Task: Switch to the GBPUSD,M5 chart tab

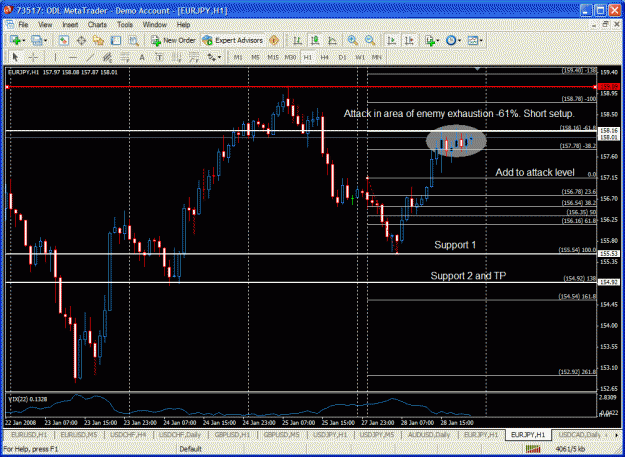Action: [x=281, y=434]
